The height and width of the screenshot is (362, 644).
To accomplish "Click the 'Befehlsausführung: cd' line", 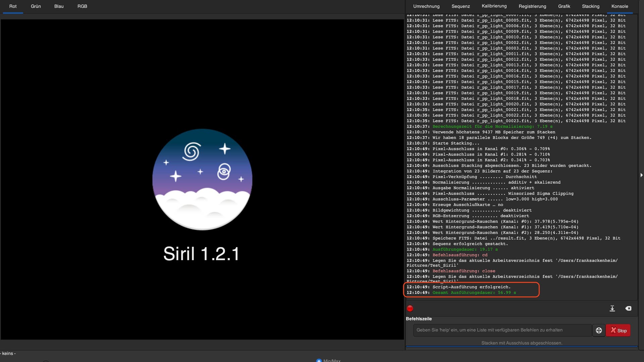I will point(447,255).
